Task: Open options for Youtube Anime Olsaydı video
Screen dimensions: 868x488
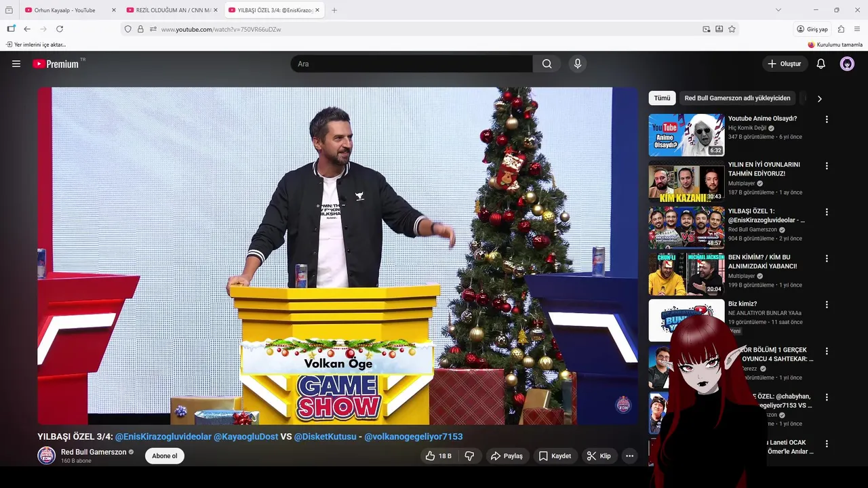Action: (x=827, y=119)
